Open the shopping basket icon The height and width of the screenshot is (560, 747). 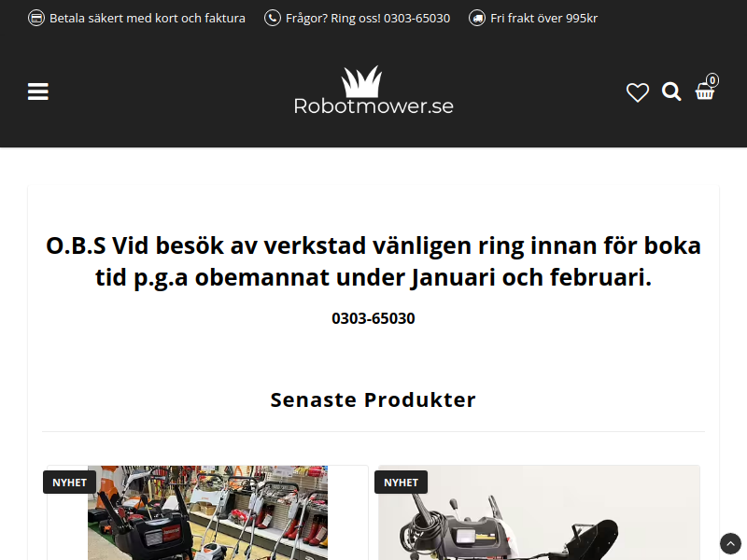coord(704,91)
